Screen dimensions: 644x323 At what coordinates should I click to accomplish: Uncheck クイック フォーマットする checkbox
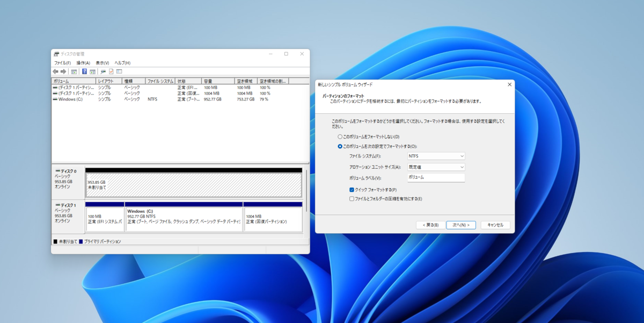click(x=352, y=190)
